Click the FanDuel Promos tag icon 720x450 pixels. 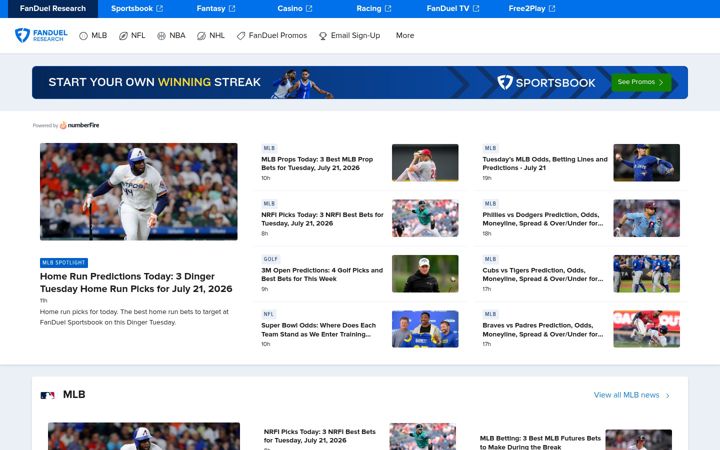point(241,36)
